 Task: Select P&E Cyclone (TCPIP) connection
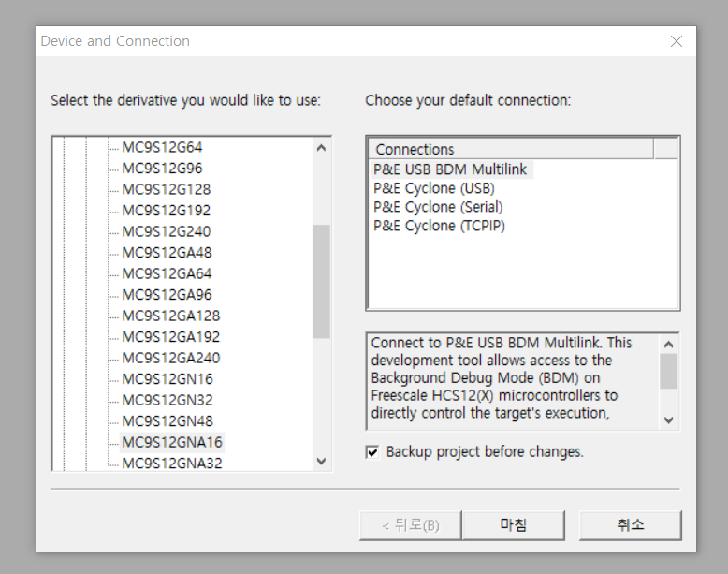(439, 226)
